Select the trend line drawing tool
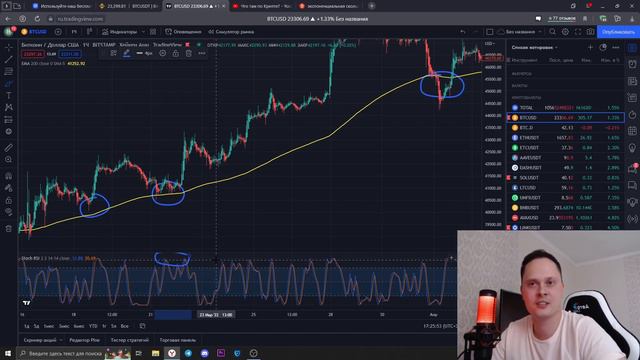Screen dimensions: 640x360 (9, 60)
